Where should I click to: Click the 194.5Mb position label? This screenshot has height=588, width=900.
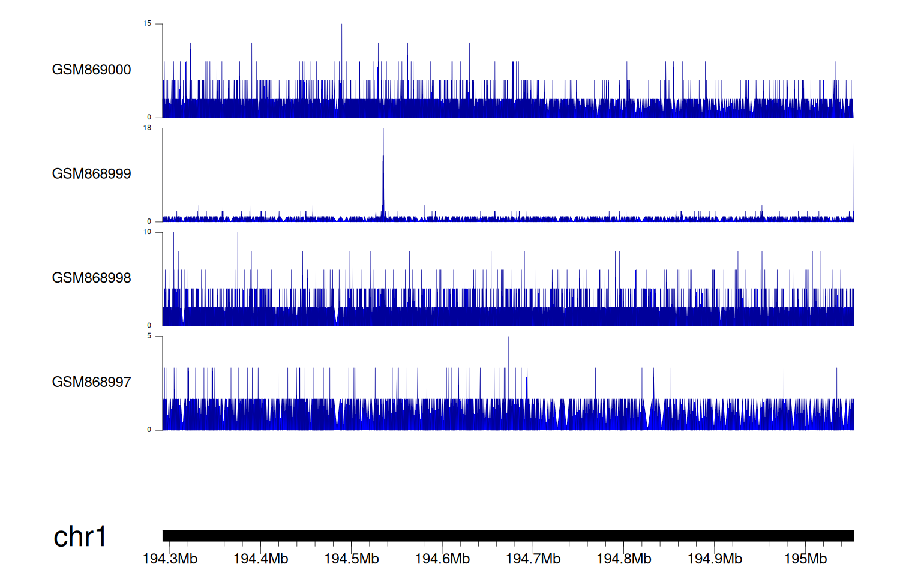tap(351, 559)
